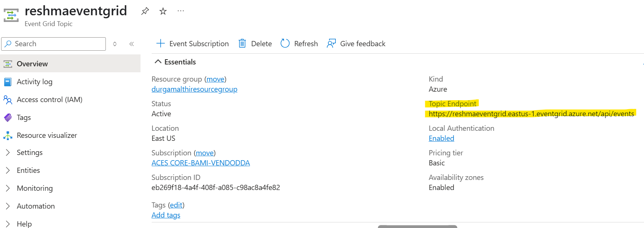Click the East US location value
644x228 pixels.
[x=163, y=138]
